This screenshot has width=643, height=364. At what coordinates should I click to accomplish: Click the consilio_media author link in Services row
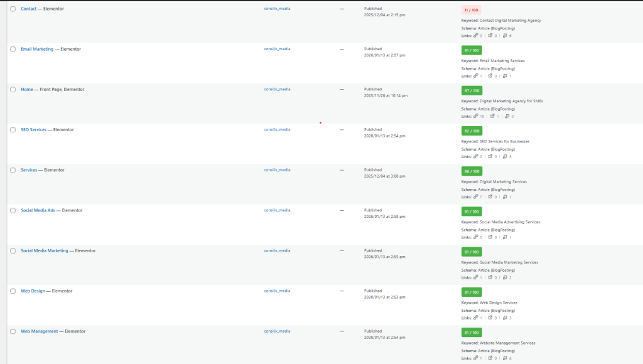click(277, 170)
